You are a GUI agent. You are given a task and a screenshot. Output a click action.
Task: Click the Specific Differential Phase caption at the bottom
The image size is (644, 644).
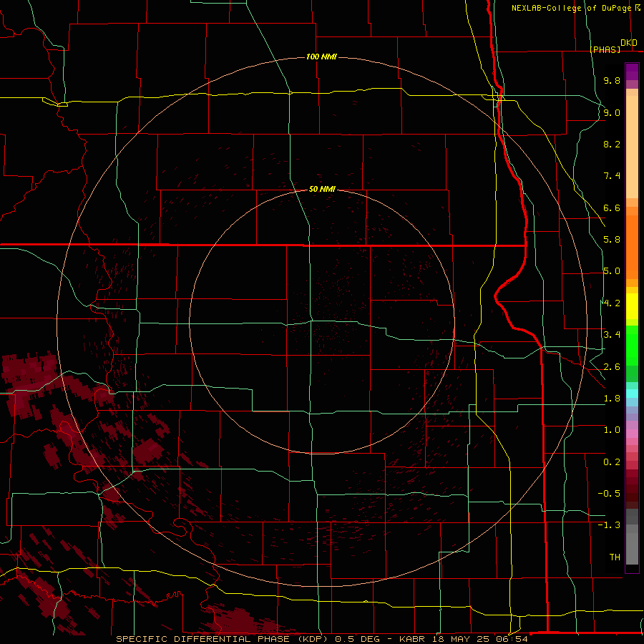[322, 639]
